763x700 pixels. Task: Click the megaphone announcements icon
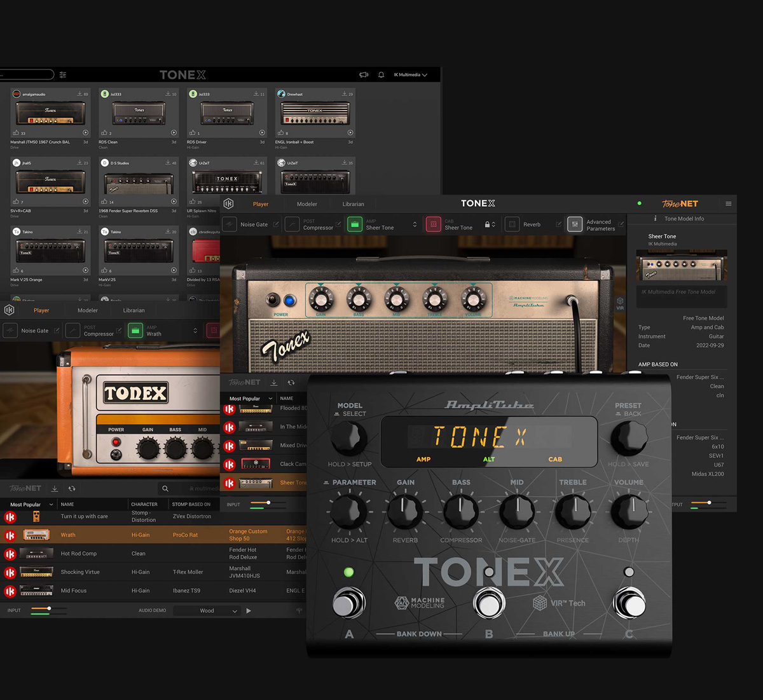(x=364, y=75)
